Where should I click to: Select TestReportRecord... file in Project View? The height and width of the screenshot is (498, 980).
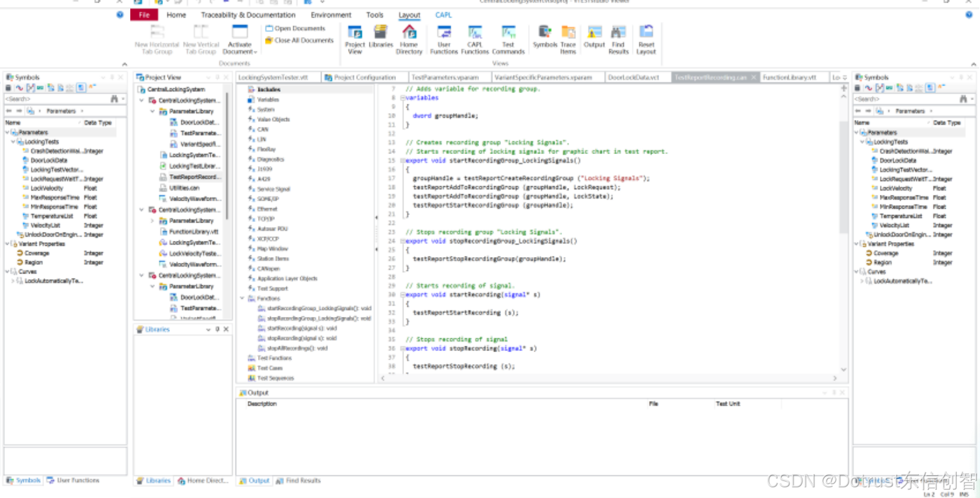(x=194, y=177)
